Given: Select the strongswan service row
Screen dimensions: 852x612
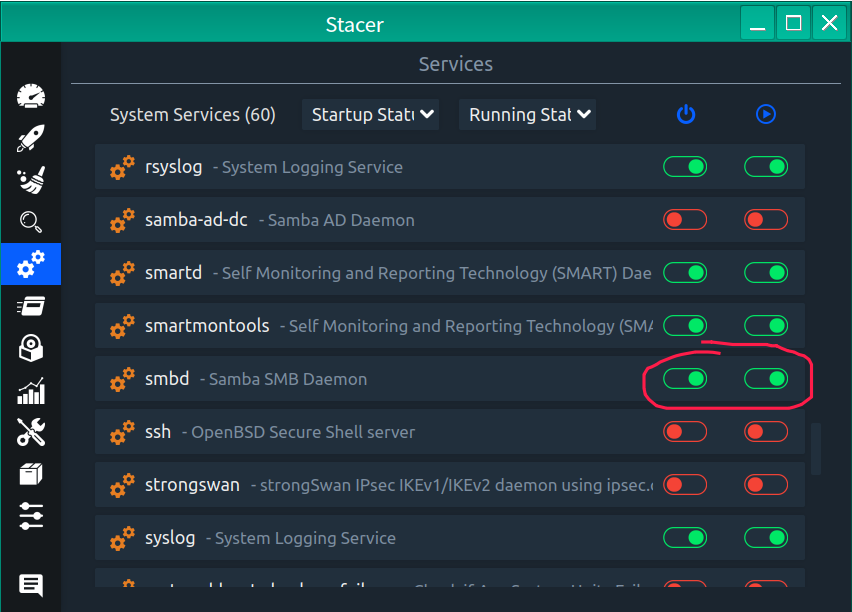Looking at the screenshot, I should pos(380,485).
